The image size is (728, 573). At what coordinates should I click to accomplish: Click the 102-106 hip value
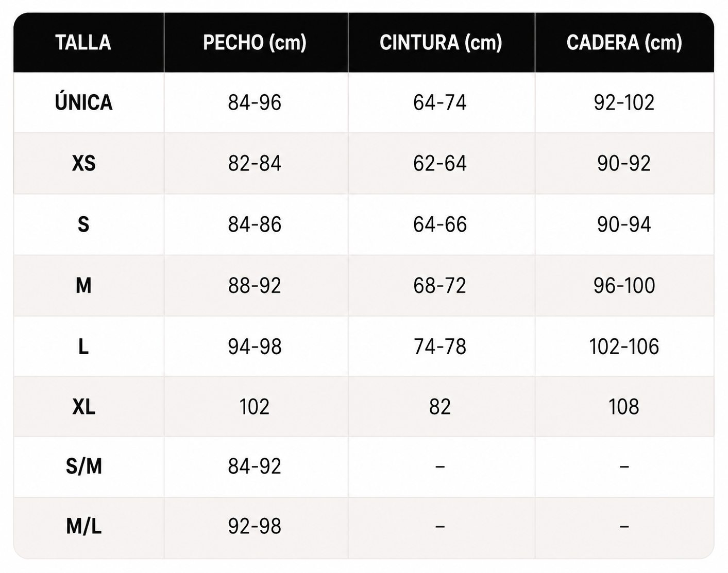tap(624, 346)
